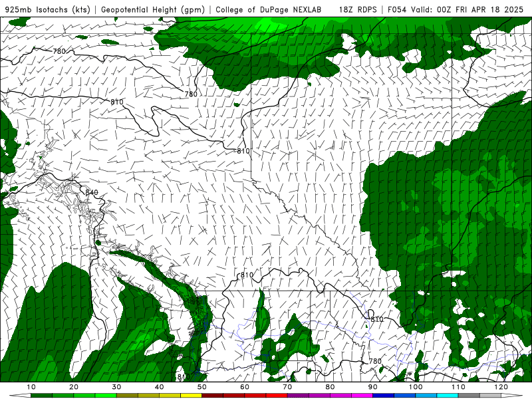Click the "18Z RDPS" model label
Viewport: 532px width, 399px height.
click(358, 9)
